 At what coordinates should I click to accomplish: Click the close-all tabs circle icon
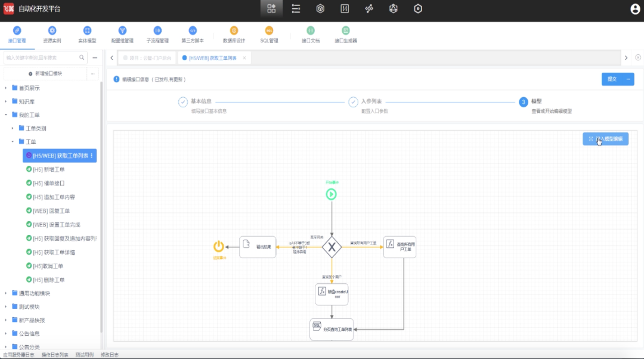(638, 57)
